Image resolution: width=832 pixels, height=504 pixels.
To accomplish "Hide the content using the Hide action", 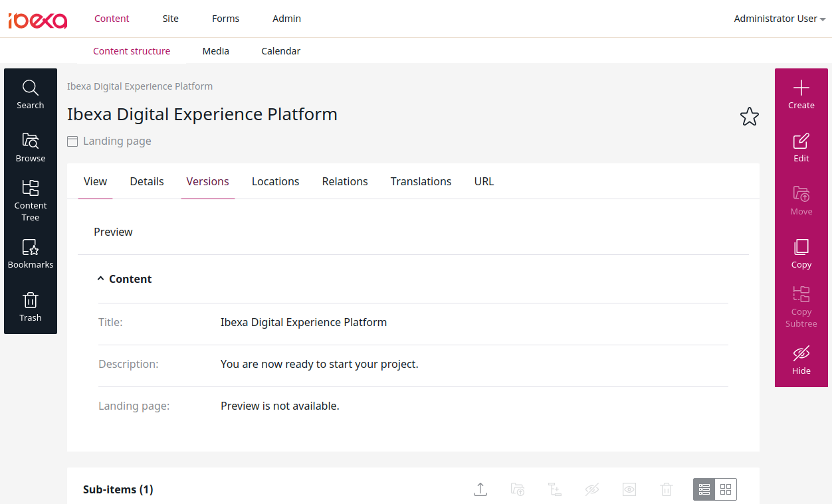I will point(801,359).
